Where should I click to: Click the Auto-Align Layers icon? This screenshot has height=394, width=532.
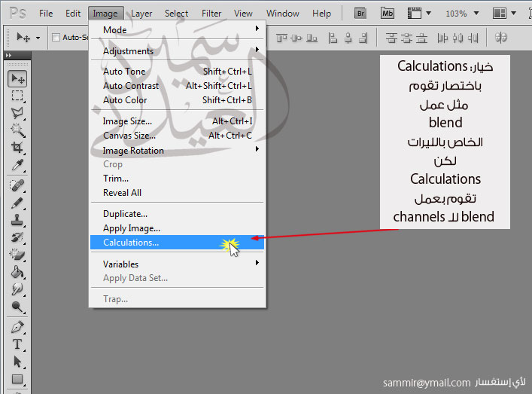coord(501,38)
